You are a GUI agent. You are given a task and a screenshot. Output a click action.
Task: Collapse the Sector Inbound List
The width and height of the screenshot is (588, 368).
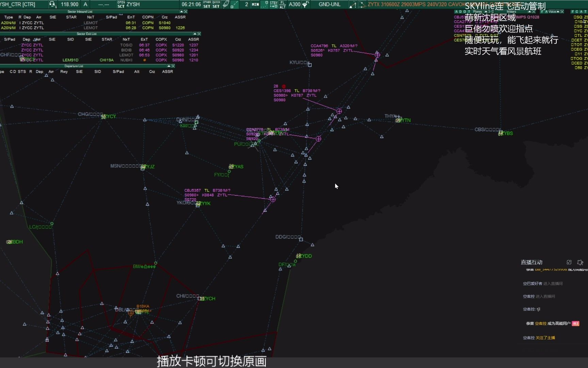(x=181, y=12)
